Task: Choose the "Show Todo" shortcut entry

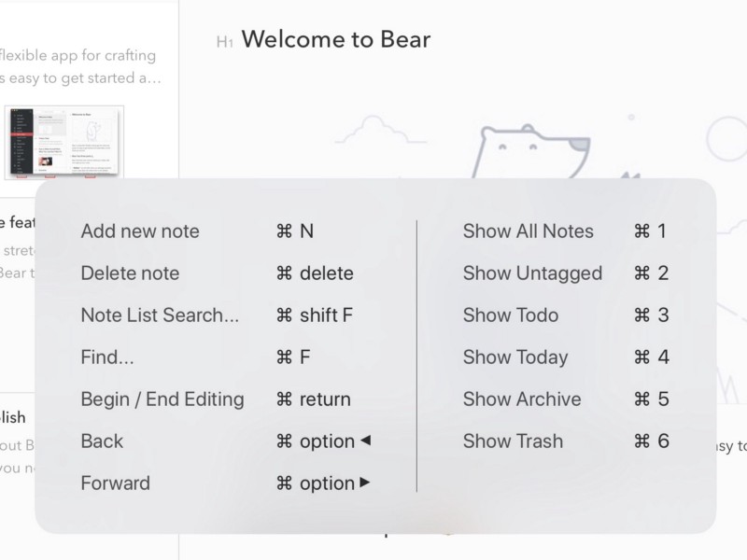Action: pos(511,315)
